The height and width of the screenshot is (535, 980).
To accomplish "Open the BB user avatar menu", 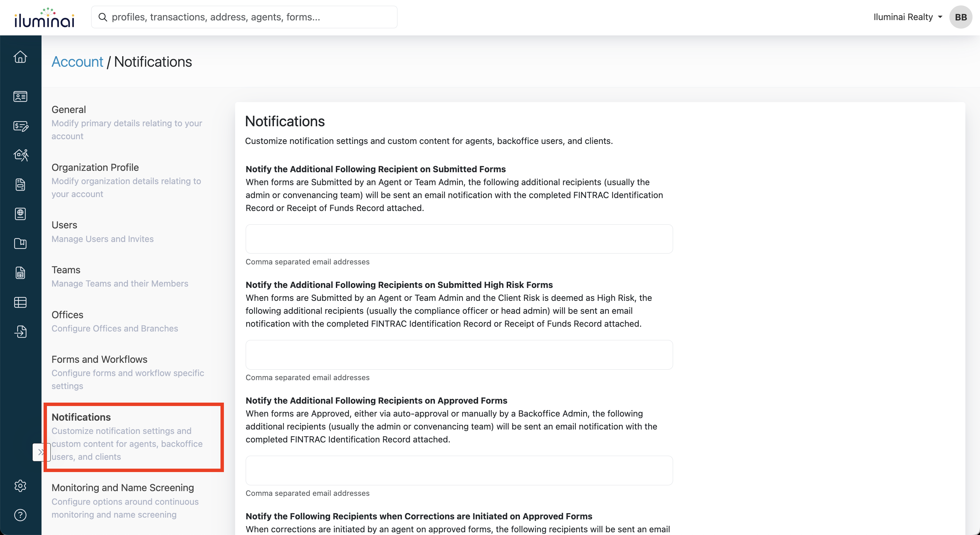I will (961, 17).
